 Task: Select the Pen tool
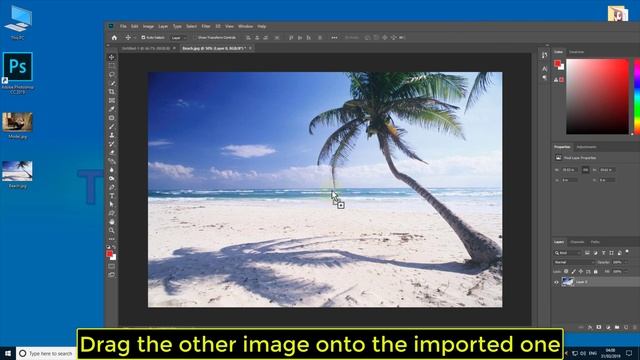(111, 187)
